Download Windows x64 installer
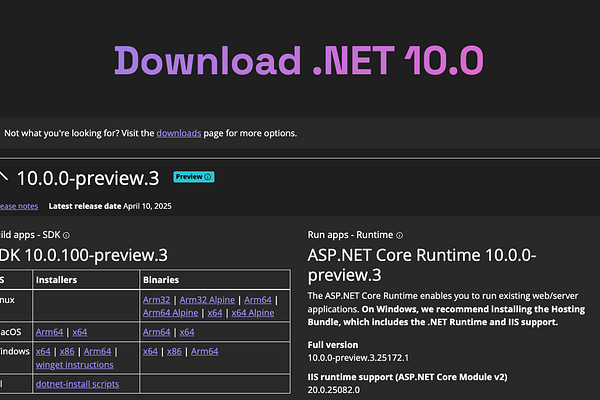 point(43,351)
